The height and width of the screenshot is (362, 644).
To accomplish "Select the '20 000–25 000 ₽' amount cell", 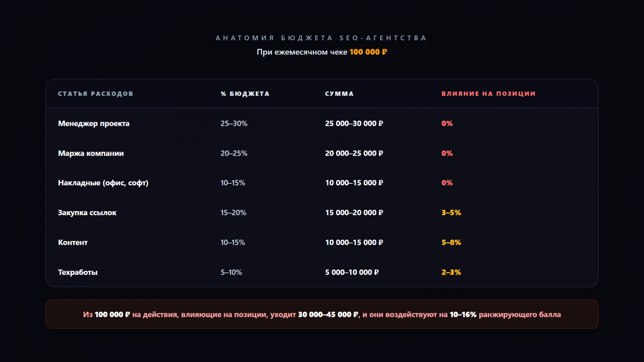I will point(354,153).
